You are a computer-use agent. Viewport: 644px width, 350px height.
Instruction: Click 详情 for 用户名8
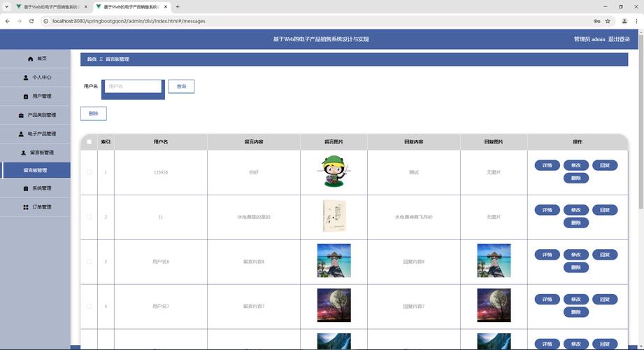point(547,255)
